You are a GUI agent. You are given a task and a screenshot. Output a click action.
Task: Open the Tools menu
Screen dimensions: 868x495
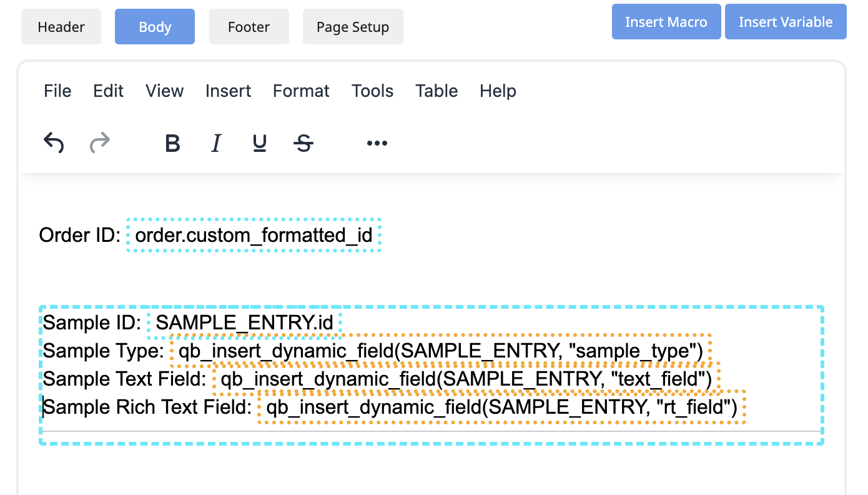click(x=373, y=91)
